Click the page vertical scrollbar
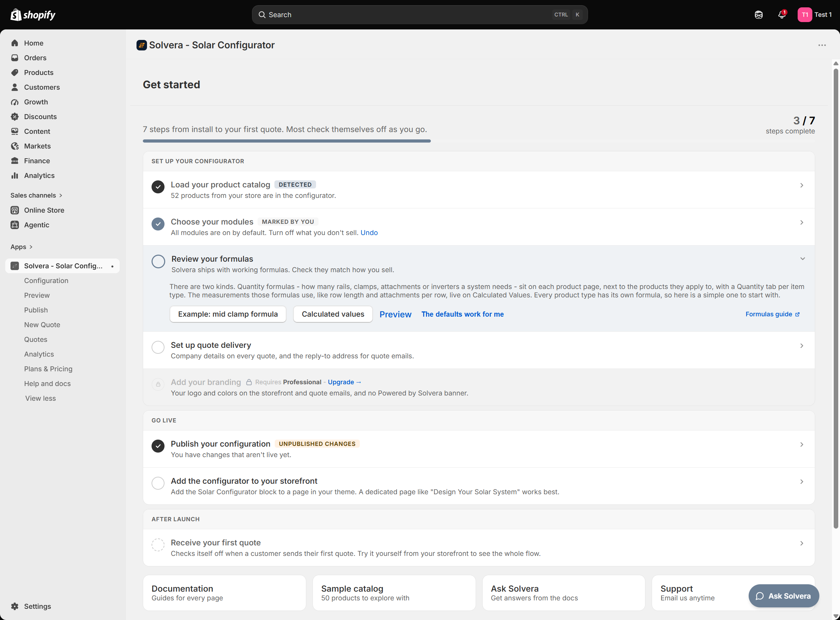The image size is (840, 620). (x=835, y=299)
